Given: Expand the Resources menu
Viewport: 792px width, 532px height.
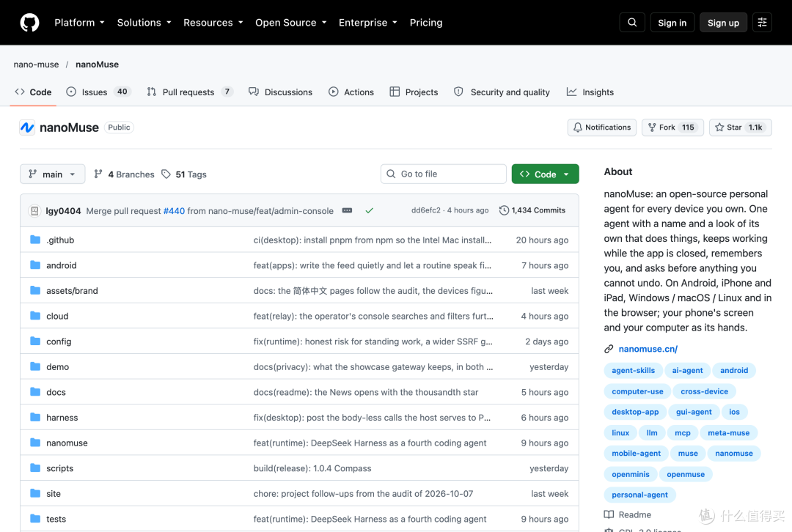Looking at the screenshot, I should click(213, 23).
